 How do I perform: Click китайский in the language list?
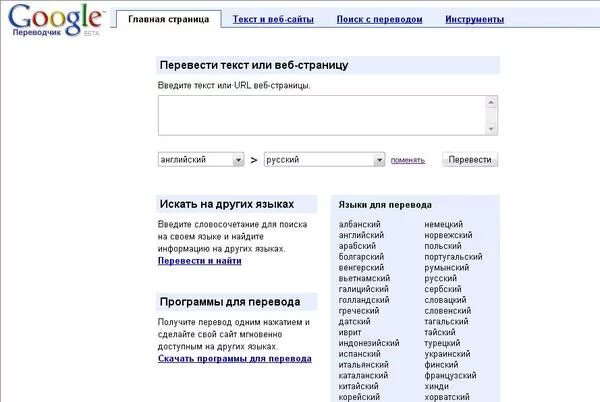click(x=359, y=386)
